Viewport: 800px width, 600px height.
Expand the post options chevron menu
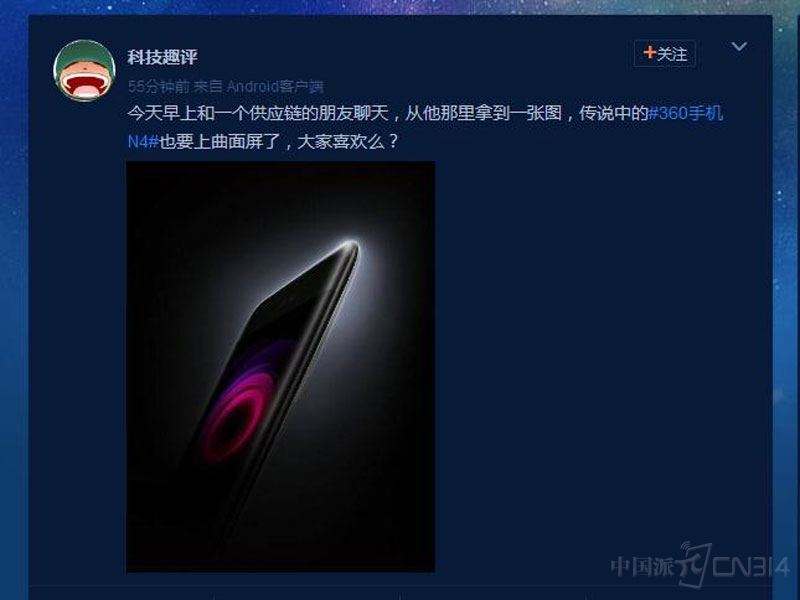click(739, 47)
